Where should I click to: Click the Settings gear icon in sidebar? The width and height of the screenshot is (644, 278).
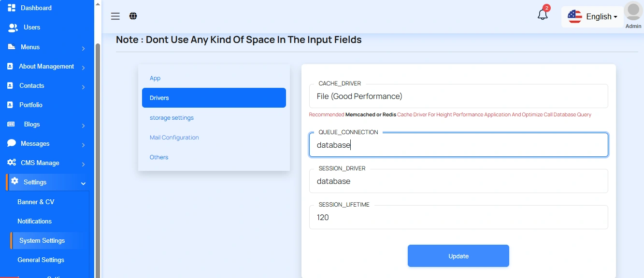(14, 181)
